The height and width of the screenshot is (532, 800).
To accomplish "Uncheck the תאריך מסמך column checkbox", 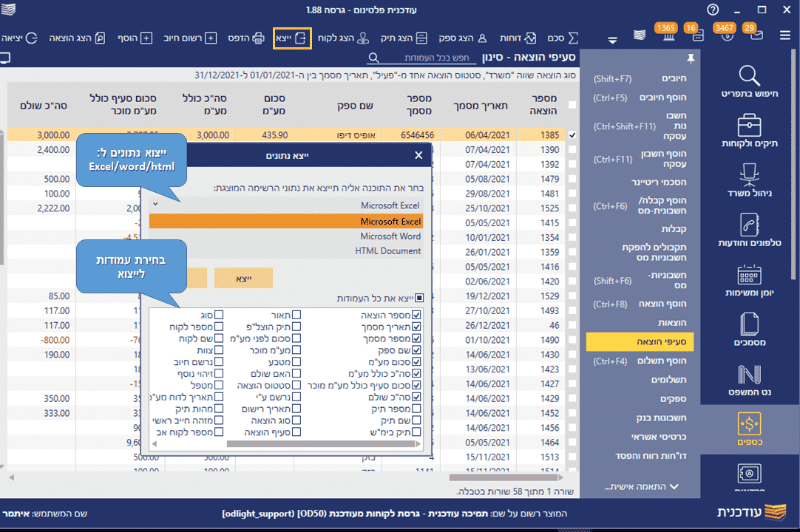I will 416,327.
